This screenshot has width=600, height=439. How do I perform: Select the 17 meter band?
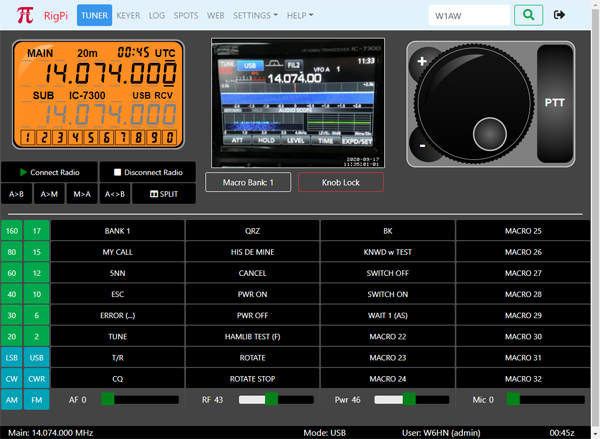coord(37,231)
